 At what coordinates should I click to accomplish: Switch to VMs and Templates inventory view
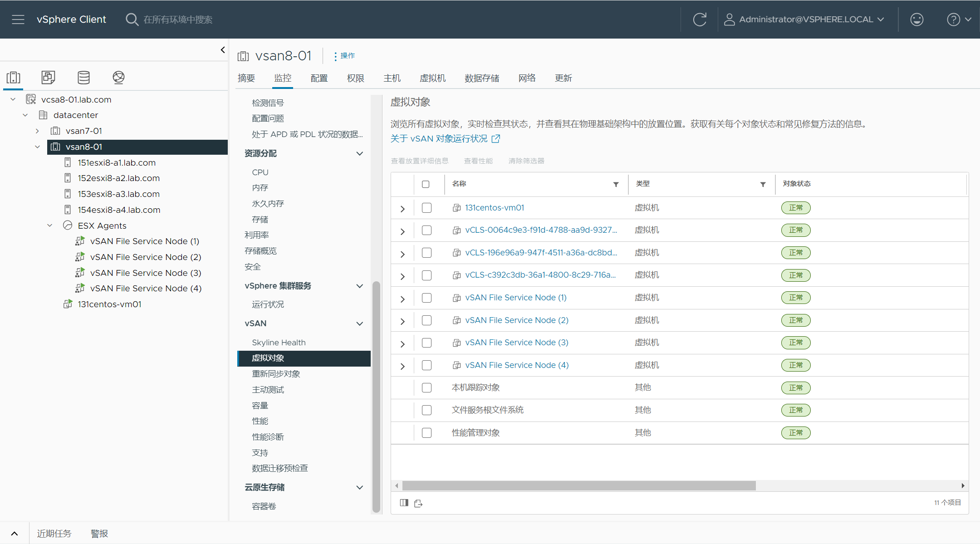click(x=48, y=78)
